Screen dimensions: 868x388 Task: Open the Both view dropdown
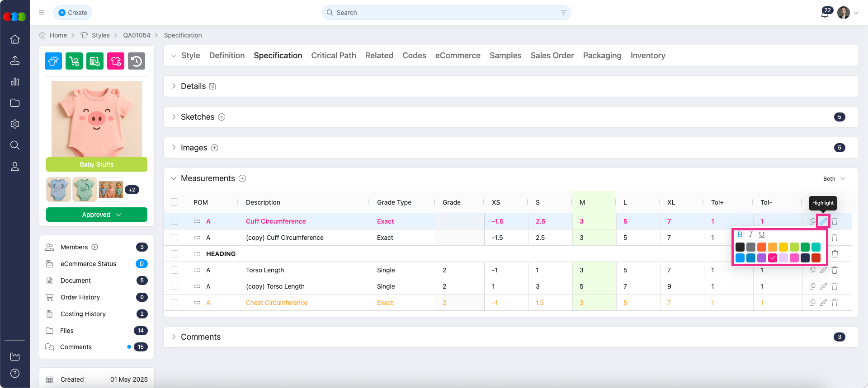tap(834, 179)
